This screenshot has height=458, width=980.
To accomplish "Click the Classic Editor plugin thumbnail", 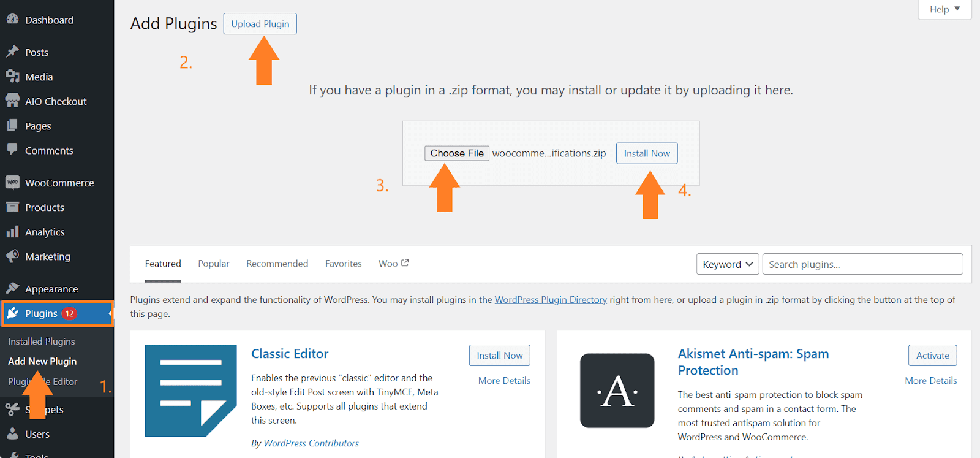I will click(x=191, y=391).
